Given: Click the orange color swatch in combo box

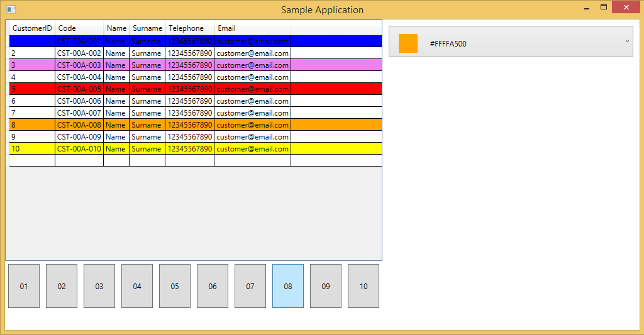Looking at the screenshot, I should tap(408, 43).
